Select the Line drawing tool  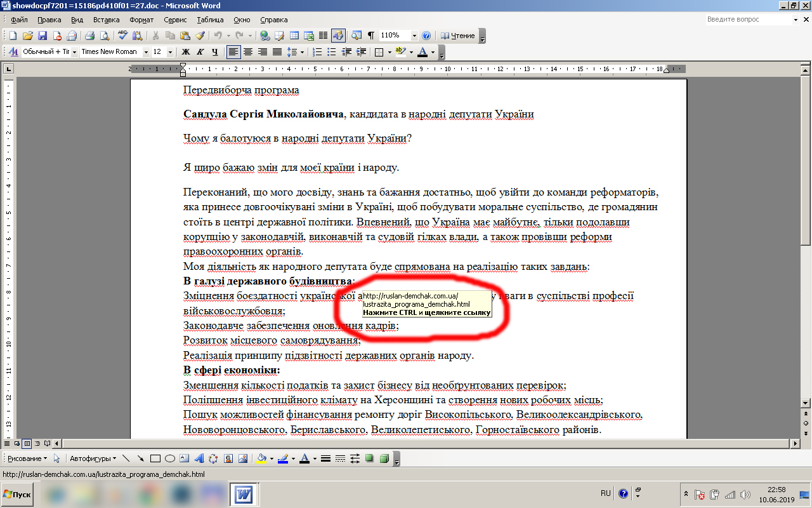pos(126,458)
